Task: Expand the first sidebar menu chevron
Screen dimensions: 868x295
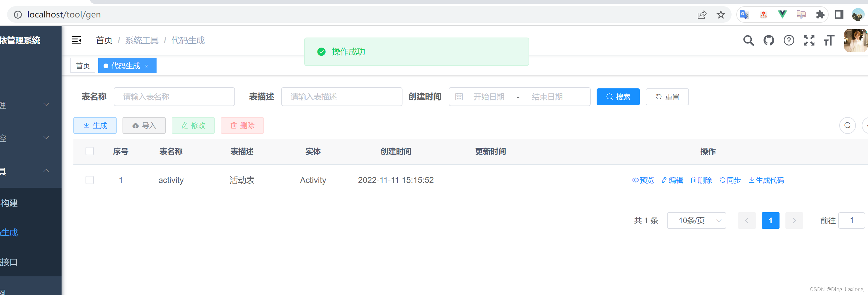Action: click(x=46, y=104)
